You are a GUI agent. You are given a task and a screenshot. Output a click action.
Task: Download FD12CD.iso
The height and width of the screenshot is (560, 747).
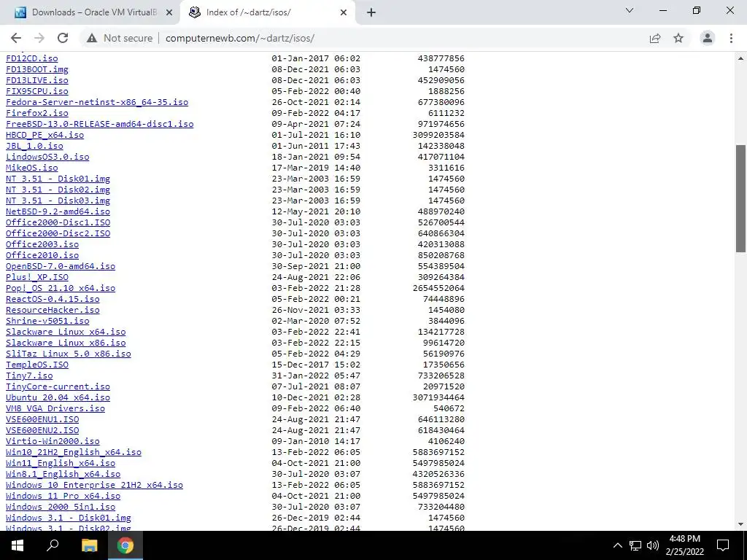32,58
